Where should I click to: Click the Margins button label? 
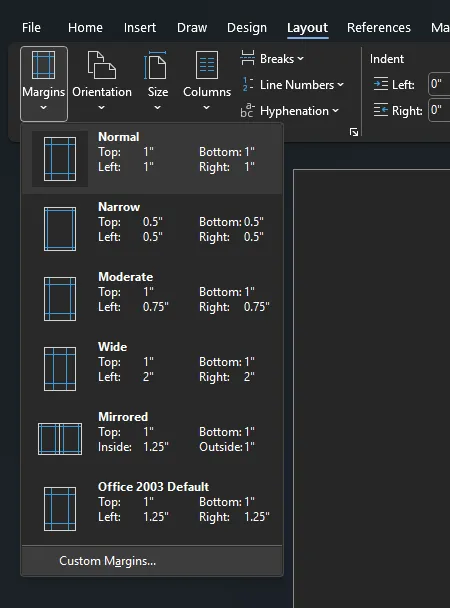pos(43,92)
